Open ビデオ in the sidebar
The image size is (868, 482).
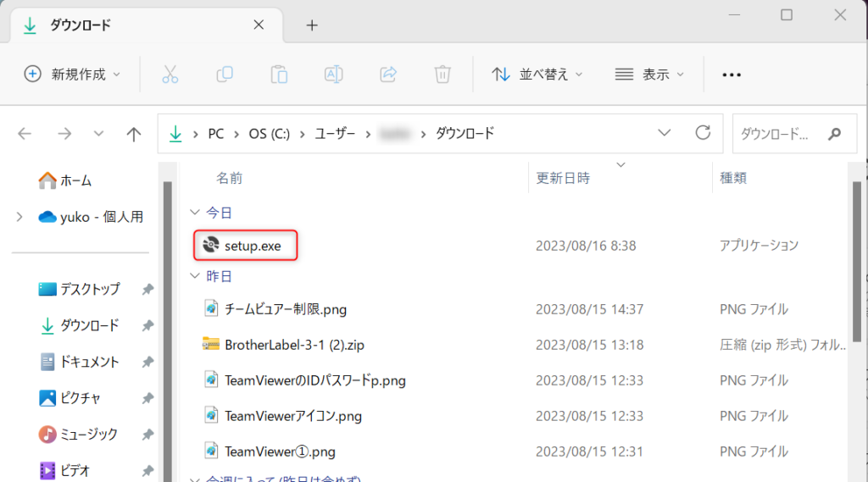point(64,470)
